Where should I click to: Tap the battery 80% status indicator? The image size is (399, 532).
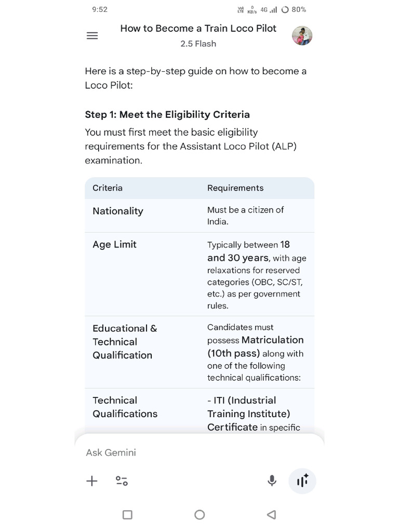coord(294,9)
